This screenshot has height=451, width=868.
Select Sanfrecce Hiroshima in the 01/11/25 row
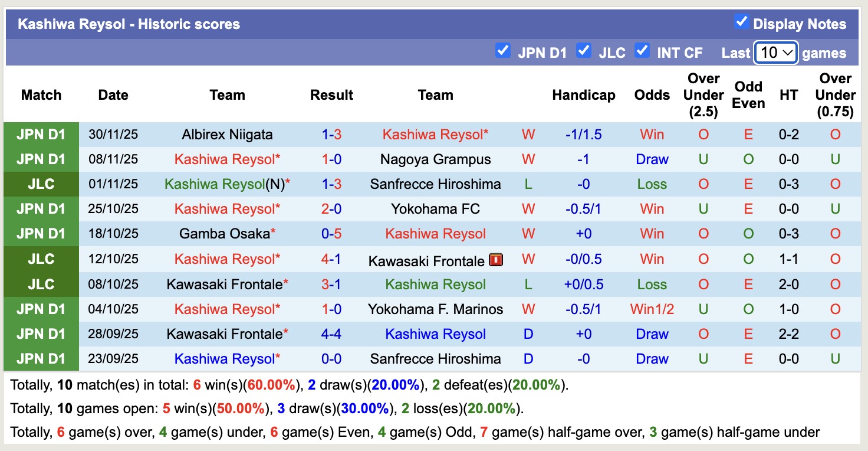tap(436, 184)
